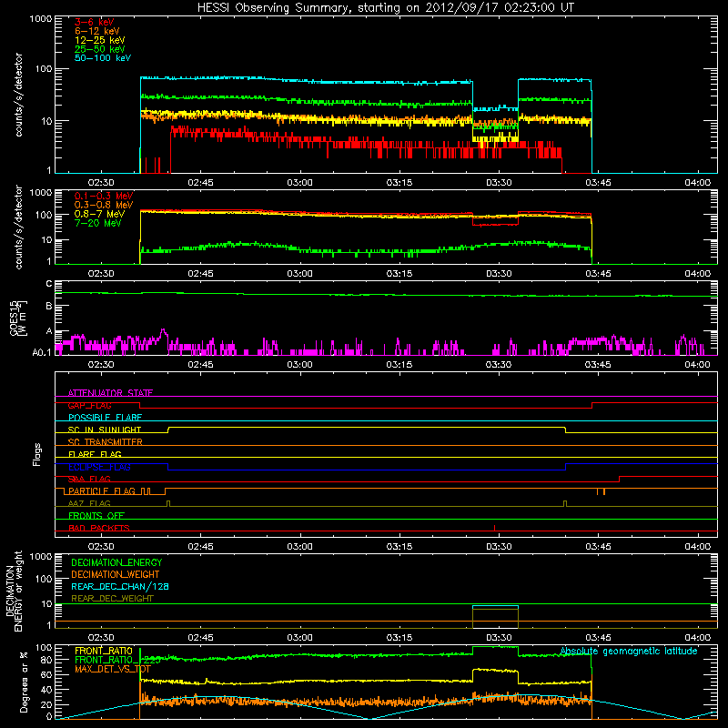Click the DECIMATION_WEIGHT legend label

[x=116, y=575]
